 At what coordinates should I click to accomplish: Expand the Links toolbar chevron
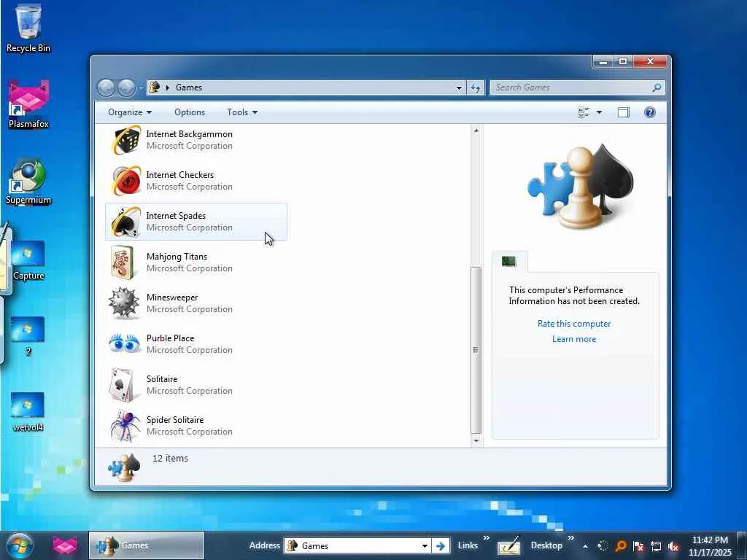point(487,538)
